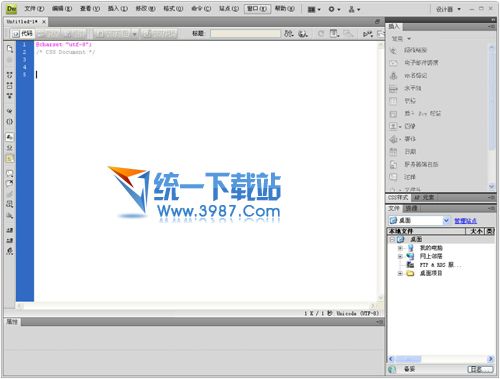The height and width of the screenshot is (379, 500).
Task: Click the preview in browser globe icon
Action: click(303, 33)
